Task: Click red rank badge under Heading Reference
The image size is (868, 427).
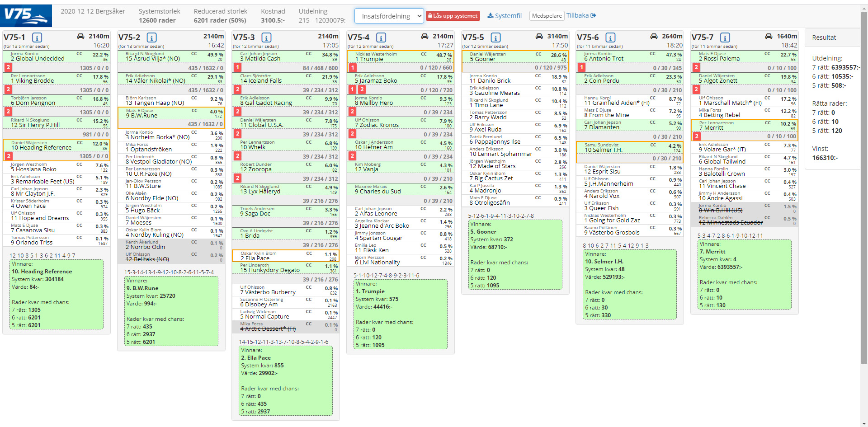Action: click(9, 156)
